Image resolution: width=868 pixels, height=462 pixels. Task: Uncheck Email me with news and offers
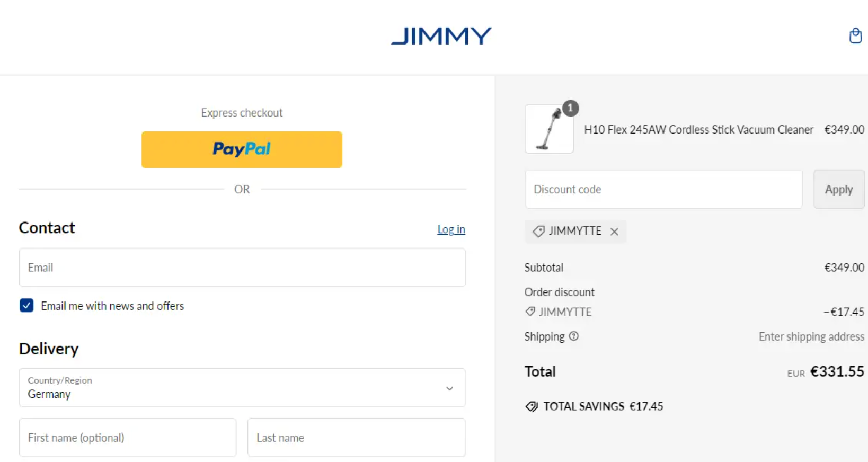pos(26,306)
